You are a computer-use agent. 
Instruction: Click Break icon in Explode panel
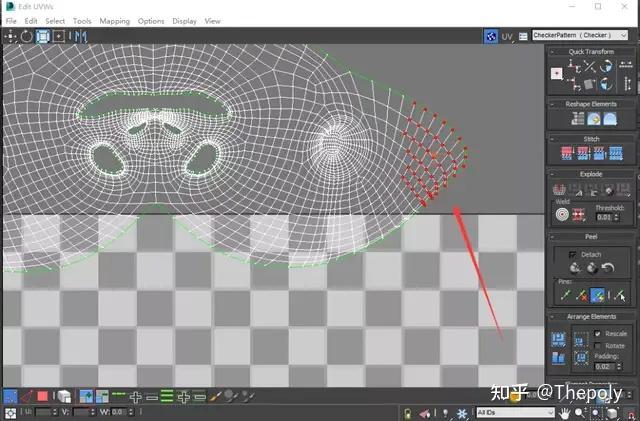pos(559,189)
